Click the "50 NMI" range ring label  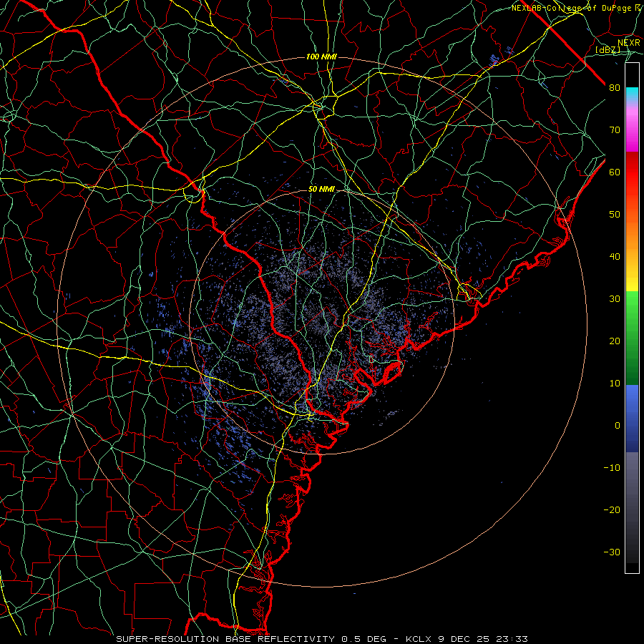tap(321, 189)
